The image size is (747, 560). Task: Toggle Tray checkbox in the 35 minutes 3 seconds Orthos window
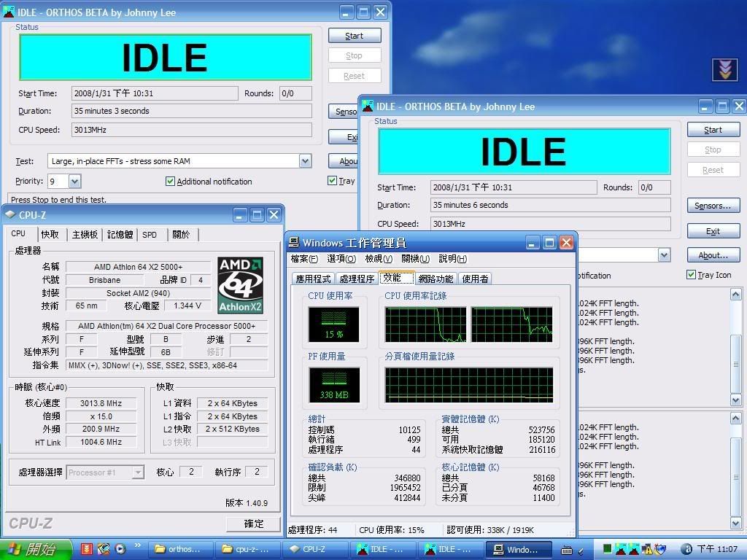[333, 181]
